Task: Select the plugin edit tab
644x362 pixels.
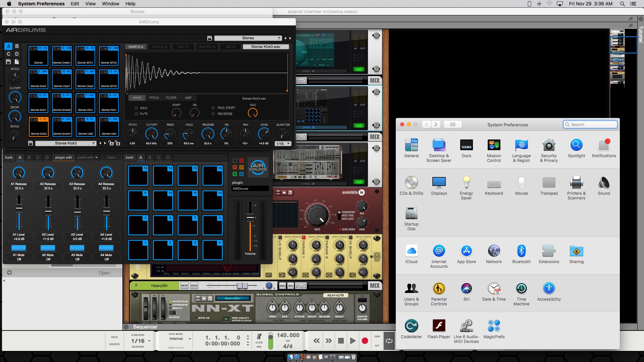Action: pos(64,158)
